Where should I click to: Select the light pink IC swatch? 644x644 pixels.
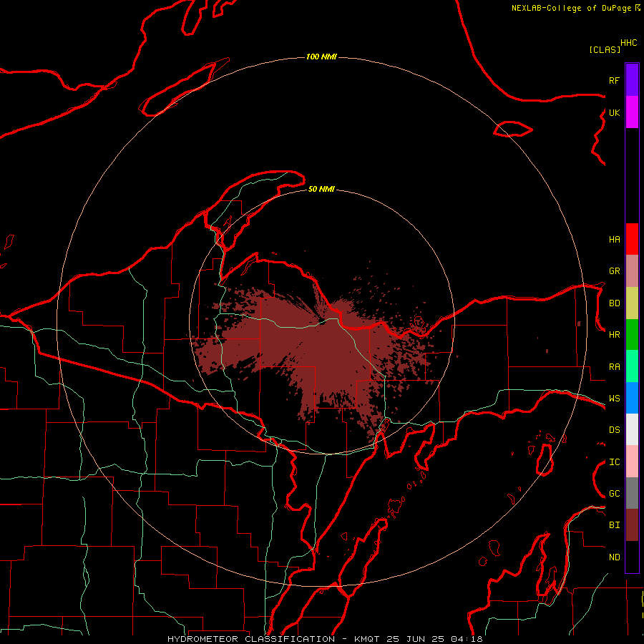point(632,462)
